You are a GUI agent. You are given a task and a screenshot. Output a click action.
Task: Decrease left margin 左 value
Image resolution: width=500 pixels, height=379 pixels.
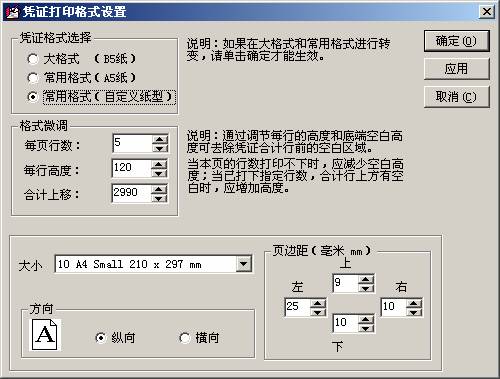pyautogui.click(x=318, y=312)
